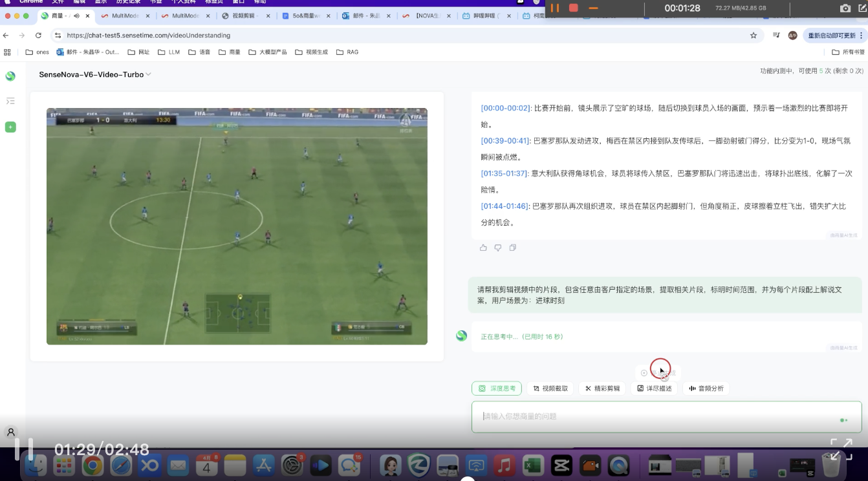Screen dimensions: 868x481
Task: Open the RAG bookmark folder
Action: click(347, 52)
